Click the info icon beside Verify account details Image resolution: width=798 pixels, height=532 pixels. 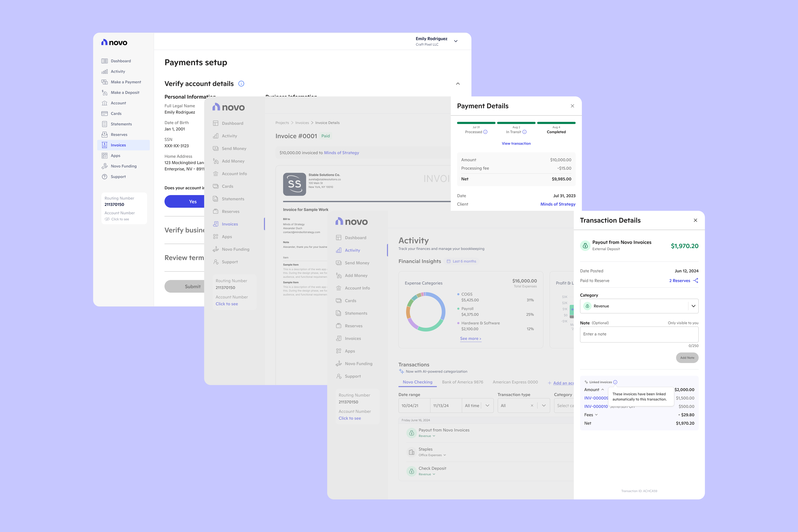pos(241,84)
